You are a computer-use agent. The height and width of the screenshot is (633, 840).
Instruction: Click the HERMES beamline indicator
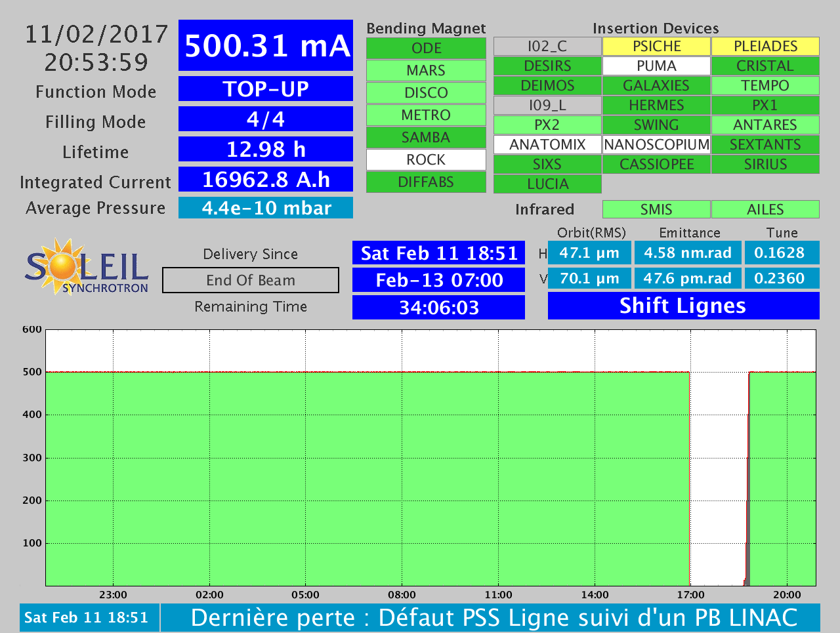tap(656, 105)
